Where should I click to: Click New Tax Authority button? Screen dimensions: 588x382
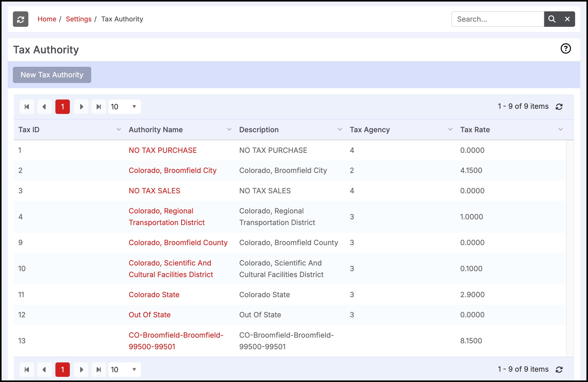click(x=52, y=75)
